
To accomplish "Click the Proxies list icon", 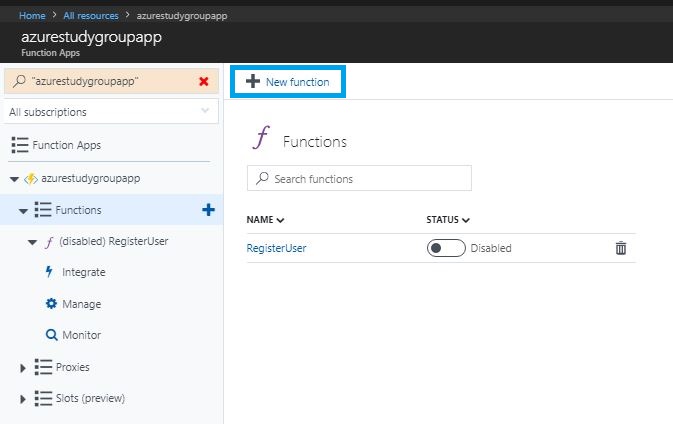I will 43,367.
